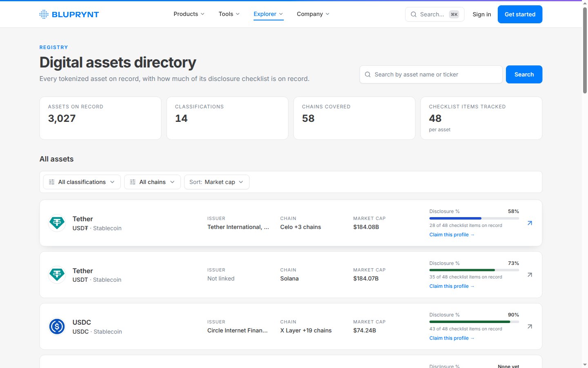Click the Get started button
This screenshot has width=588, height=368.
pyautogui.click(x=520, y=14)
